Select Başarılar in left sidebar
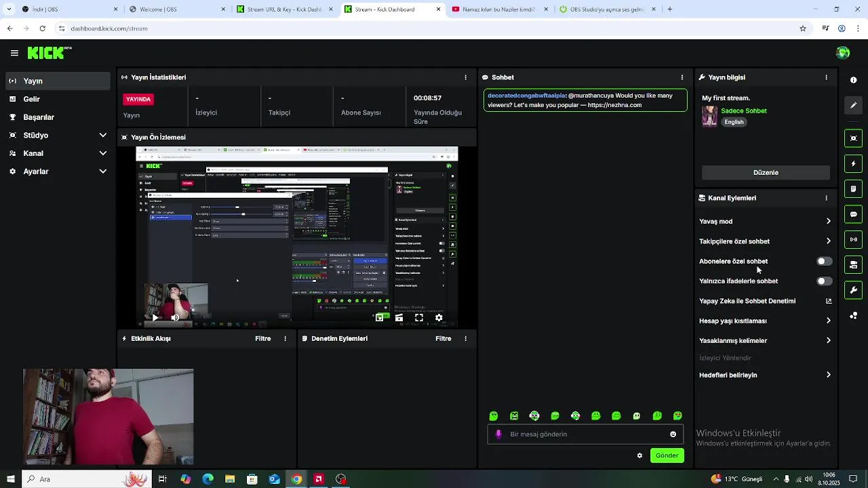This screenshot has width=868, height=488. [x=58, y=117]
